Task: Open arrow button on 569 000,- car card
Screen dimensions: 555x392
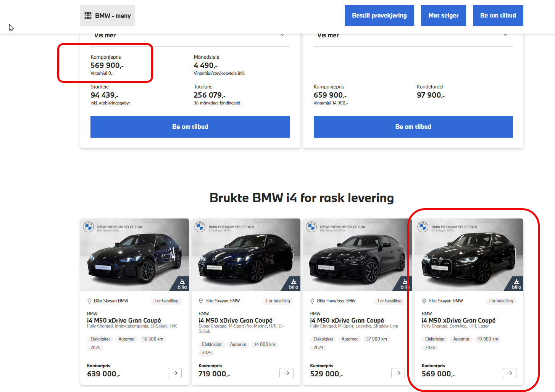Action: click(510, 373)
